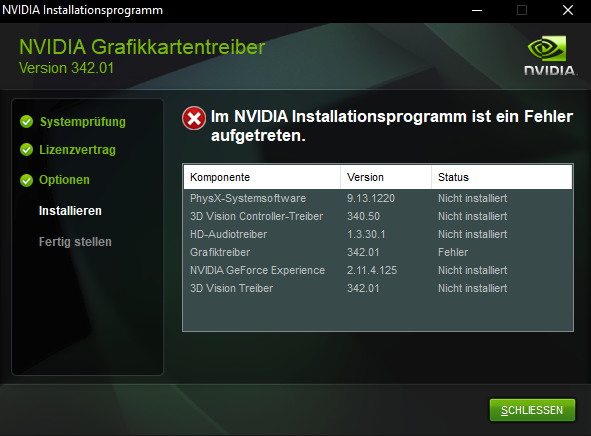Image resolution: width=591 pixels, height=436 pixels.
Task: Select the HD-Audiotreiber row
Action: click(378, 234)
